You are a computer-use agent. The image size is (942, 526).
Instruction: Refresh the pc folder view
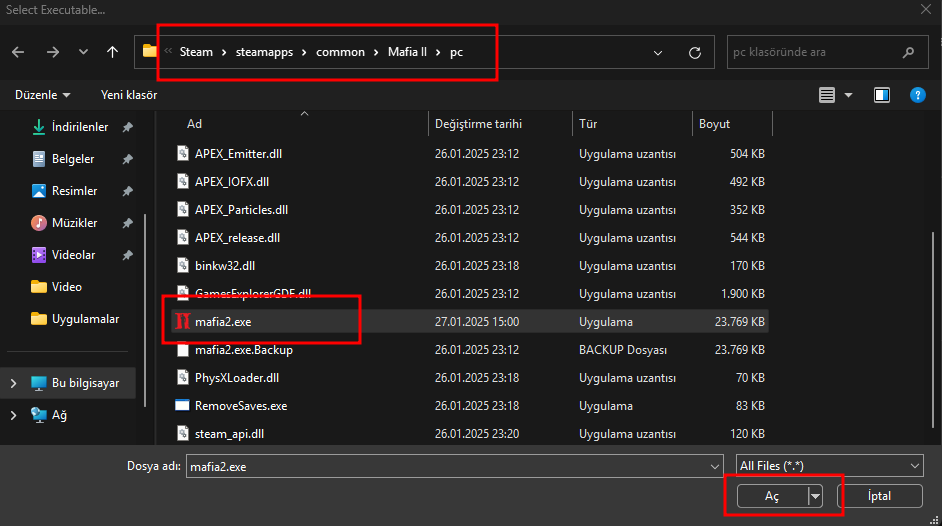point(694,53)
